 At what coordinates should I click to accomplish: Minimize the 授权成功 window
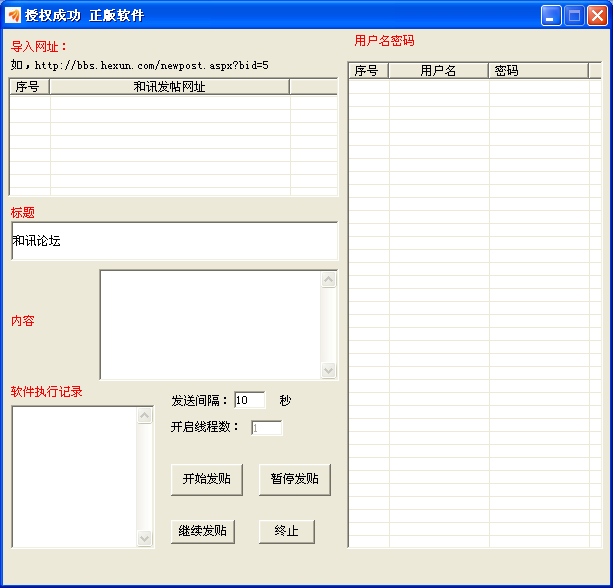(x=551, y=16)
